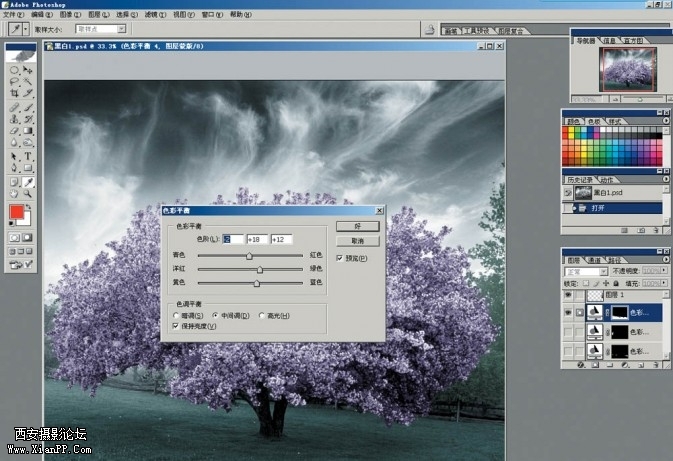The width and height of the screenshot is (673, 461).
Task: Select the 高光 highlights radio button
Action: coord(260,316)
